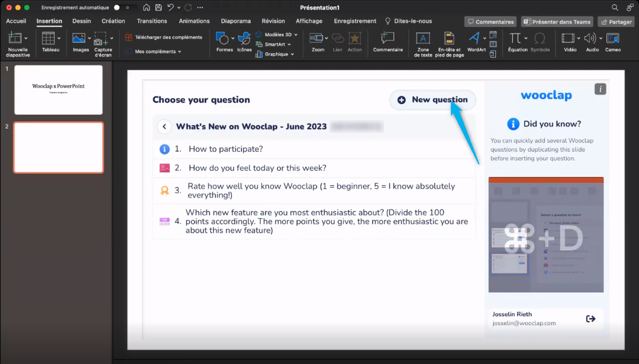
Task: Click the Cameo icon
Action: click(x=613, y=38)
